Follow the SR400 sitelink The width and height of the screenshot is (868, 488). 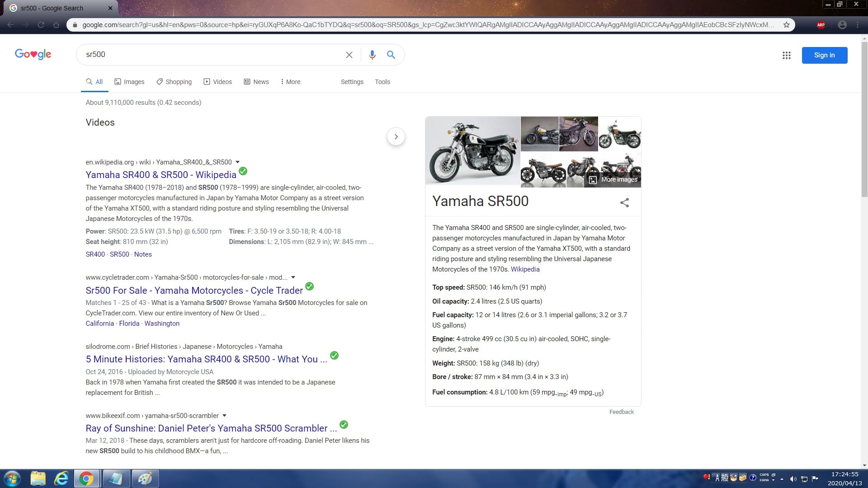click(x=95, y=254)
